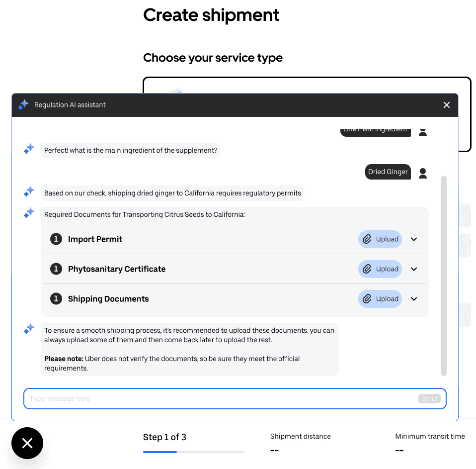Viewport: 476px width, 469px height.
Task: Expand the Shipping Documents chevron
Action: (414, 299)
